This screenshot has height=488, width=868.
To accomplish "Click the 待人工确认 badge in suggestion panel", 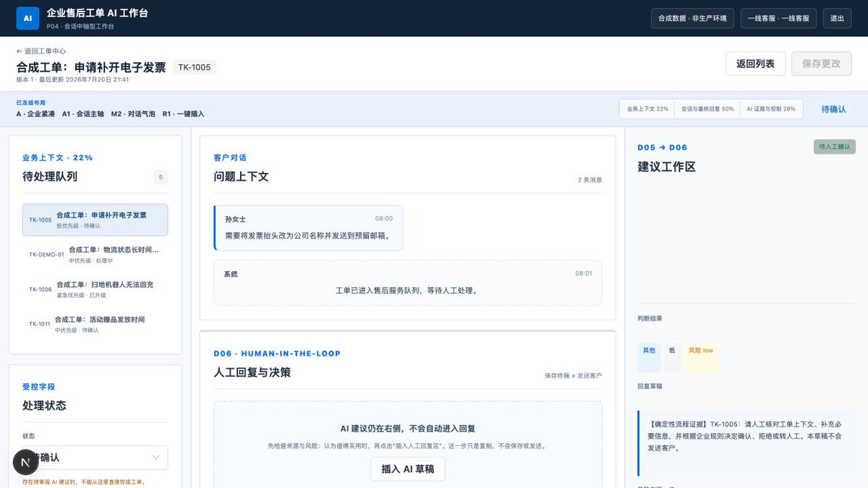I will tap(835, 147).
